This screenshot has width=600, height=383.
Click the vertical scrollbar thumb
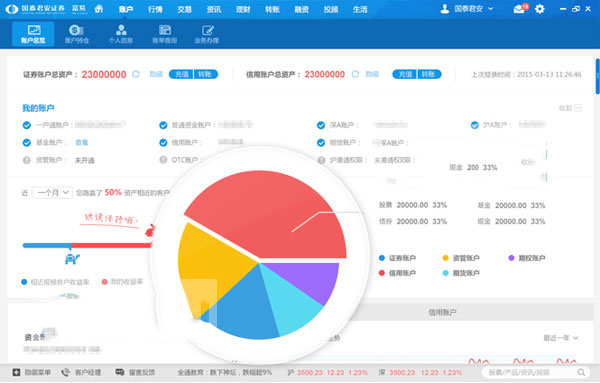pyautogui.click(x=597, y=76)
